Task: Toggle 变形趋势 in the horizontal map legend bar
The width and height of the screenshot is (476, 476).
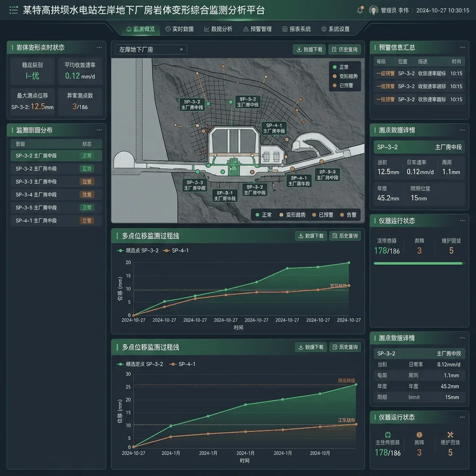Action: (x=292, y=215)
